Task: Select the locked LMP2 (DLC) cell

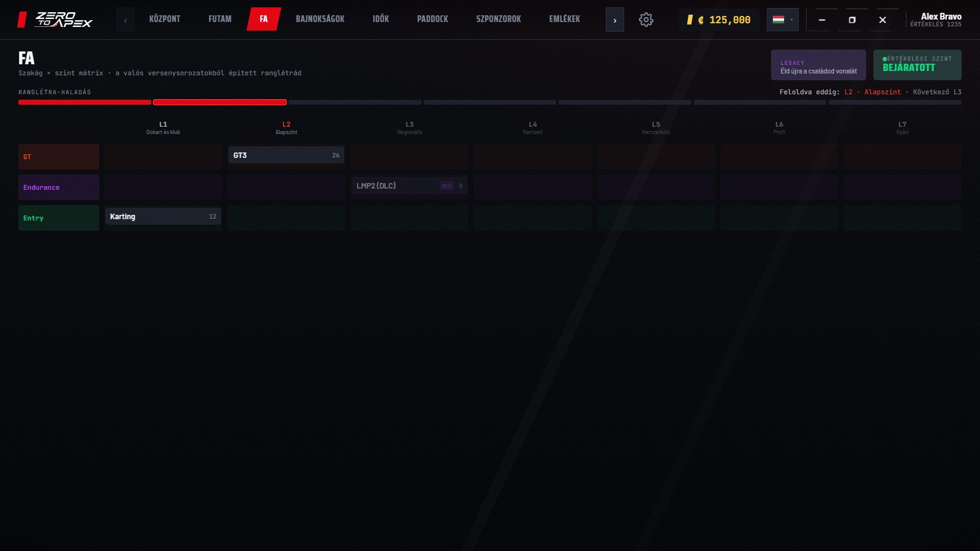Action: tap(409, 186)
